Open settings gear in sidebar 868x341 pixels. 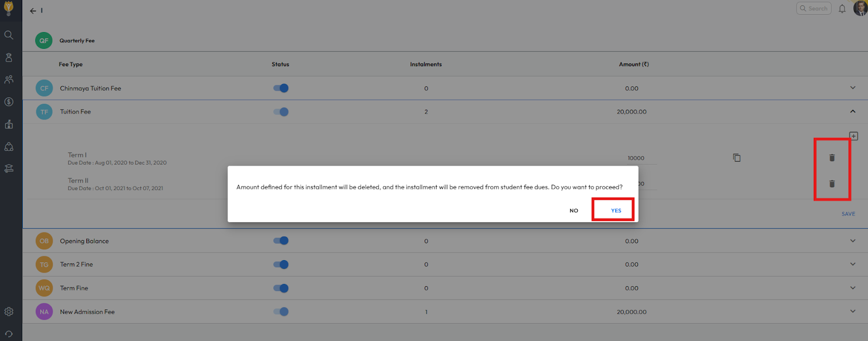point(9,312)
